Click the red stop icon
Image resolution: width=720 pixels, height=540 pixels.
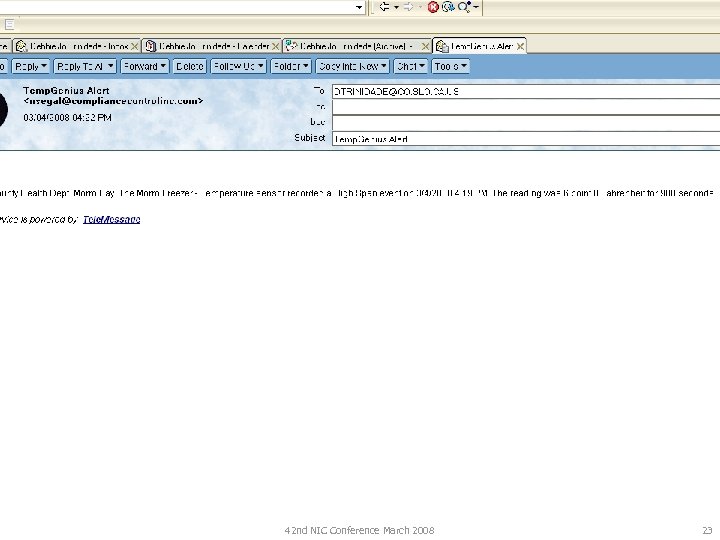[433, 7]
